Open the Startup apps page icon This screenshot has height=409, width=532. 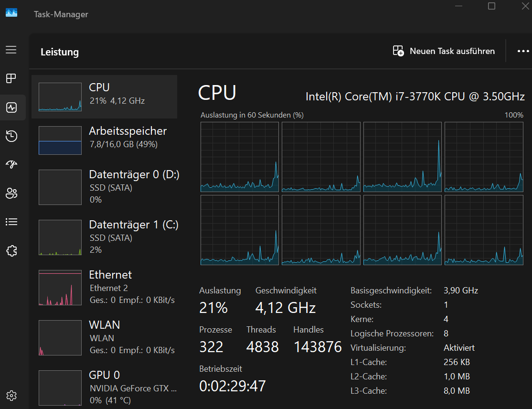tap(11, 165)
